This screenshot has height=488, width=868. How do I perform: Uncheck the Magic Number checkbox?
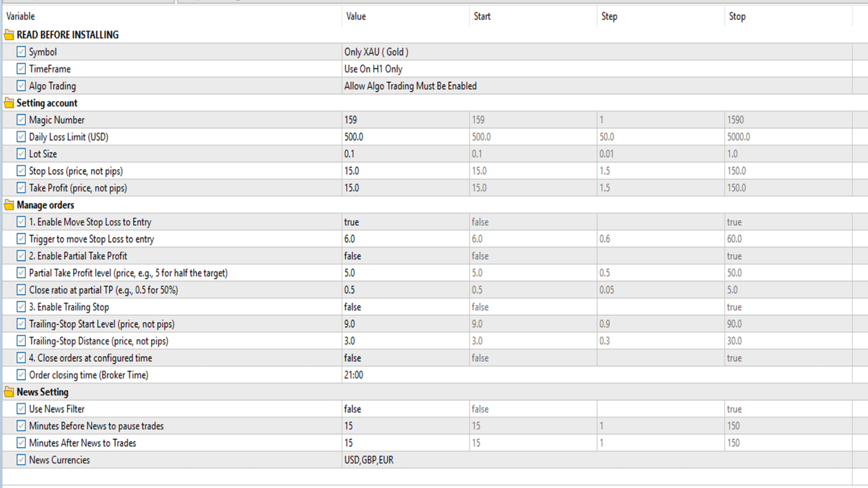click(21, 120)
